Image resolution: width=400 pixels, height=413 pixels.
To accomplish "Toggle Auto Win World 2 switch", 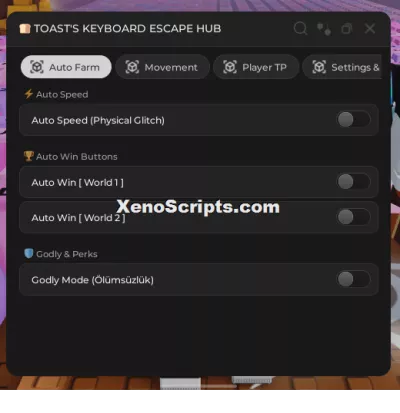I will pyautogui.click(x=353, y=217).
